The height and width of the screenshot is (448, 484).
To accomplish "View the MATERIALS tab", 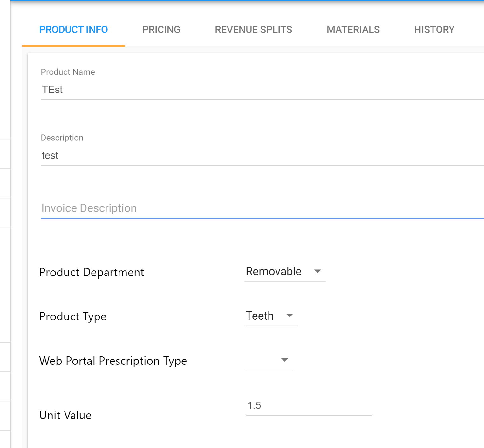I will [x=353, y=30].
